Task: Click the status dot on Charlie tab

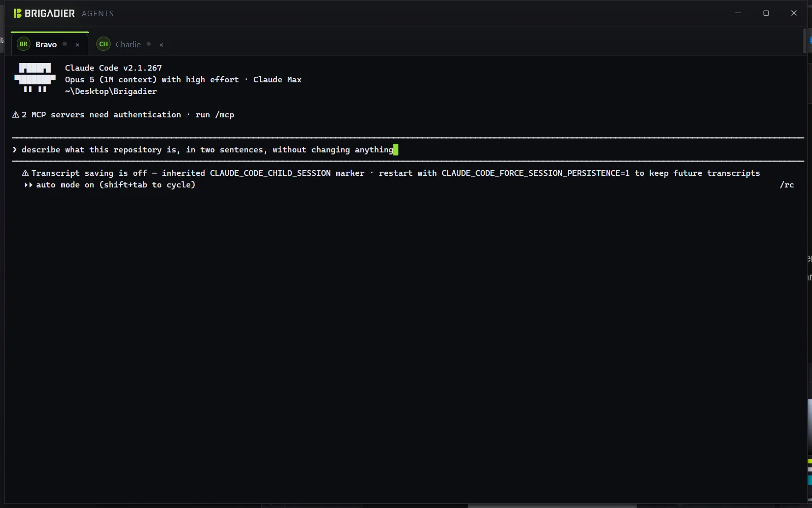Action: click(149, 44)
